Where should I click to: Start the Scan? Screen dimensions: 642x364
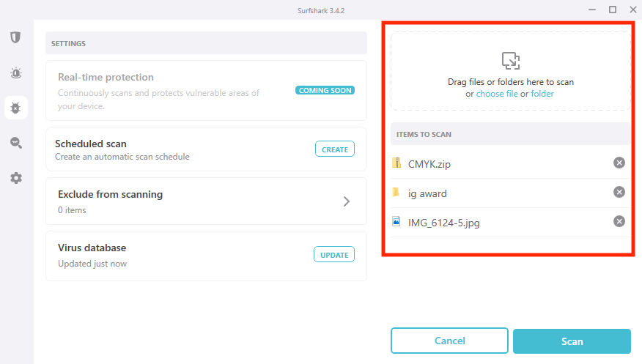tap(572, 341)
